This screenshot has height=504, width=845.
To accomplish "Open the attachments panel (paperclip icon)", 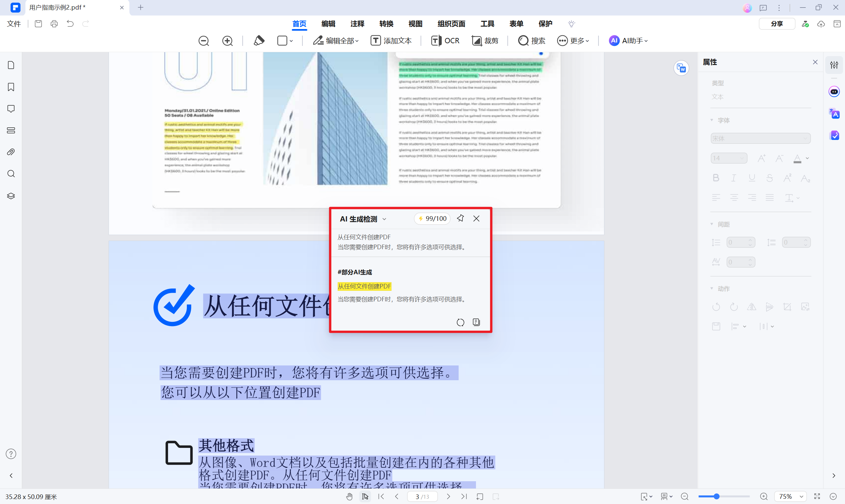I will pos(11,152).
